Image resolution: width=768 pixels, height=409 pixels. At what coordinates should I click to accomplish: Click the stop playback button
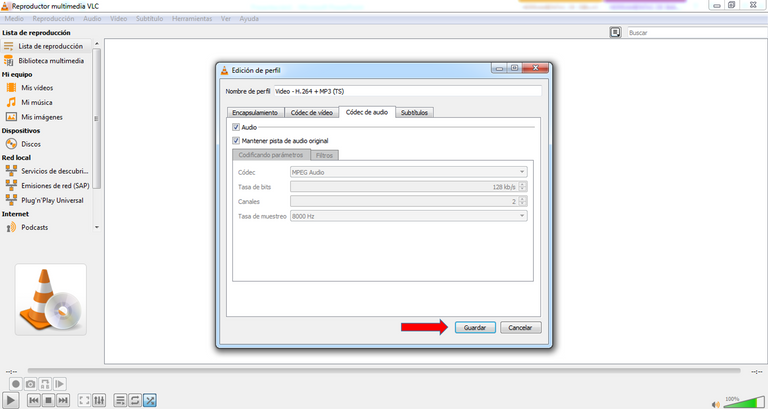(x=48, y=400)
